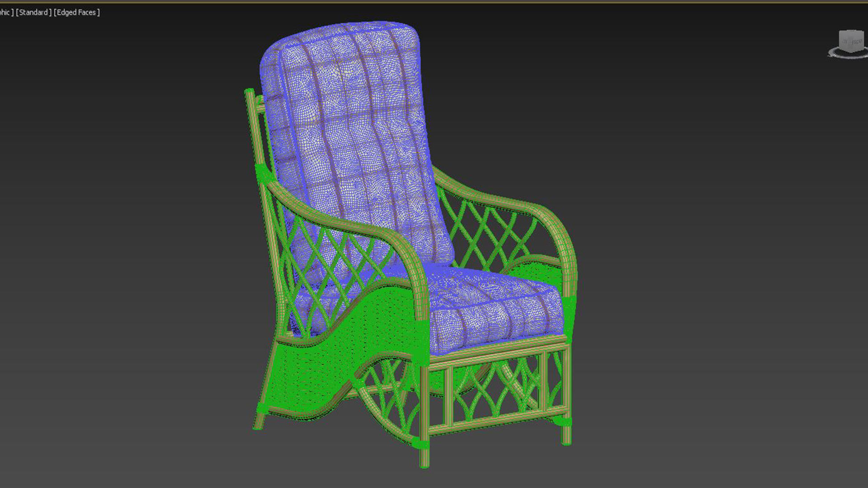Click the ViewCube navigation cube
The width and height of the screenshot is (868, 488).
click(x=851, y=40)
